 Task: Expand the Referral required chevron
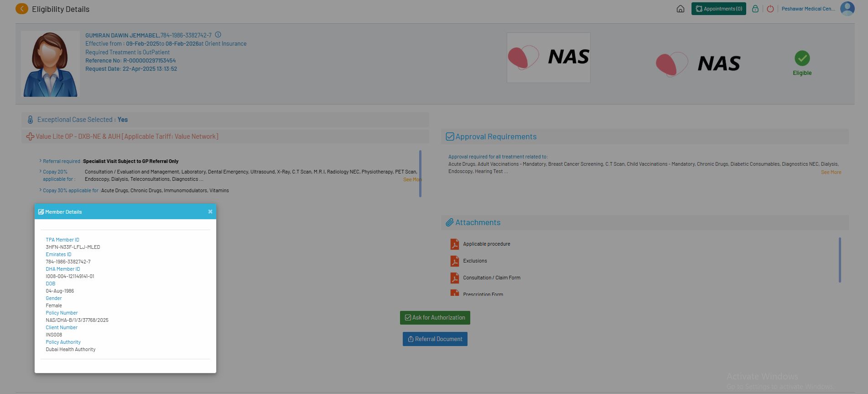tap(41, 161)
